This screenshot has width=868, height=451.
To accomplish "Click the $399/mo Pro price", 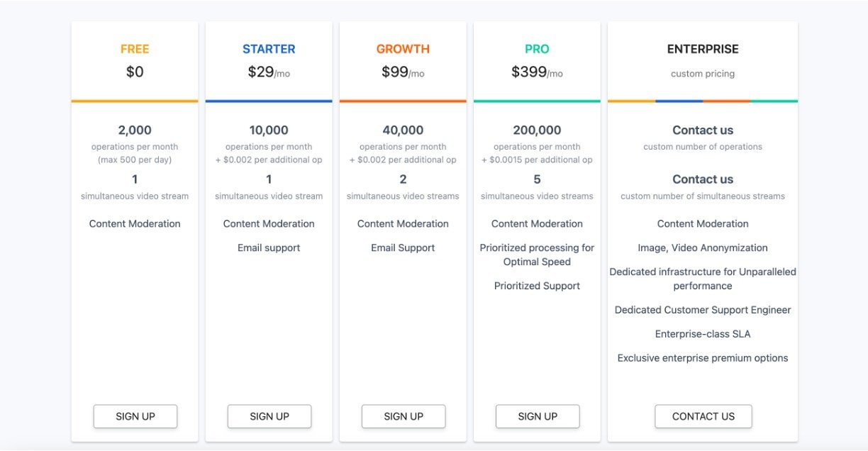I will click(537, 72).
